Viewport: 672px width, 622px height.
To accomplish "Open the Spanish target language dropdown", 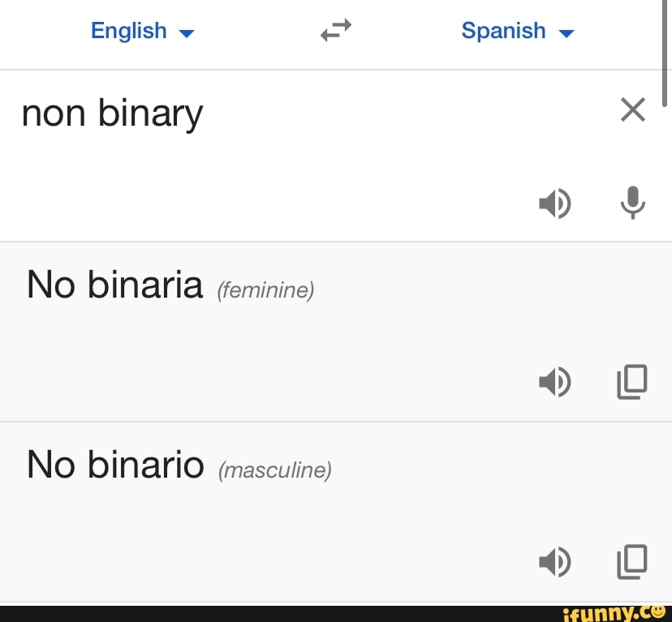I will tap(518, 30).
